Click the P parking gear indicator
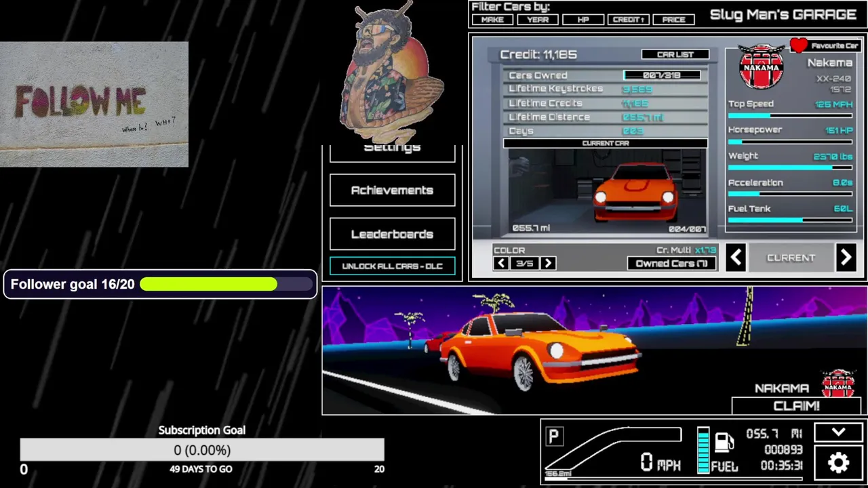Screen dimensions: 868x488 (553, 436)
